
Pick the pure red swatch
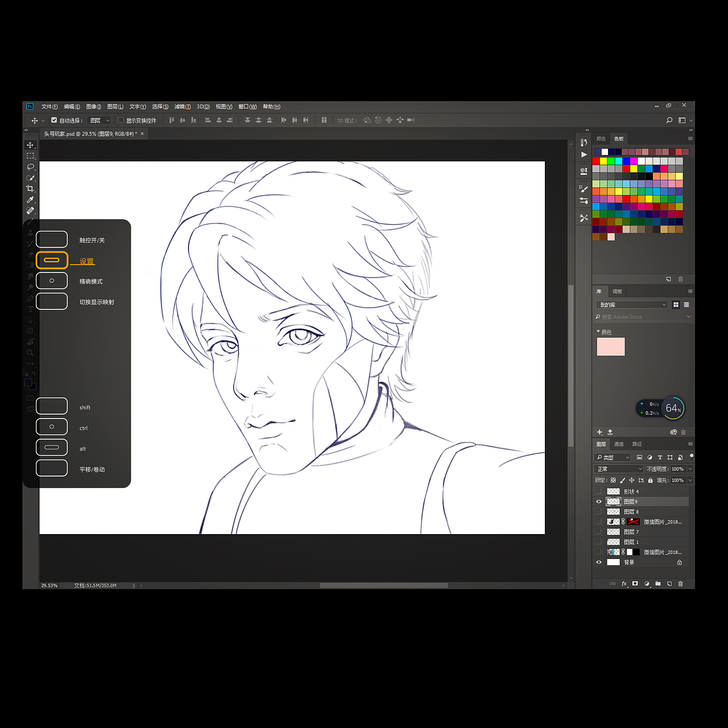596,162
